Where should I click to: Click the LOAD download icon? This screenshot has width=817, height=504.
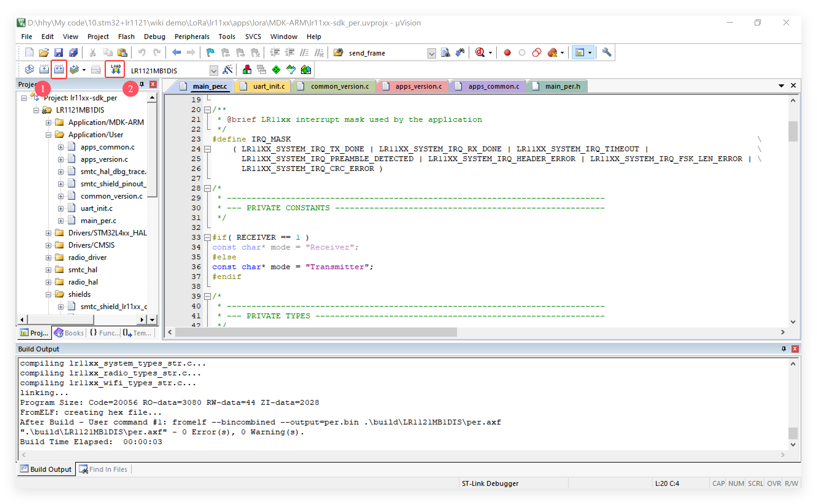(115, 70)
